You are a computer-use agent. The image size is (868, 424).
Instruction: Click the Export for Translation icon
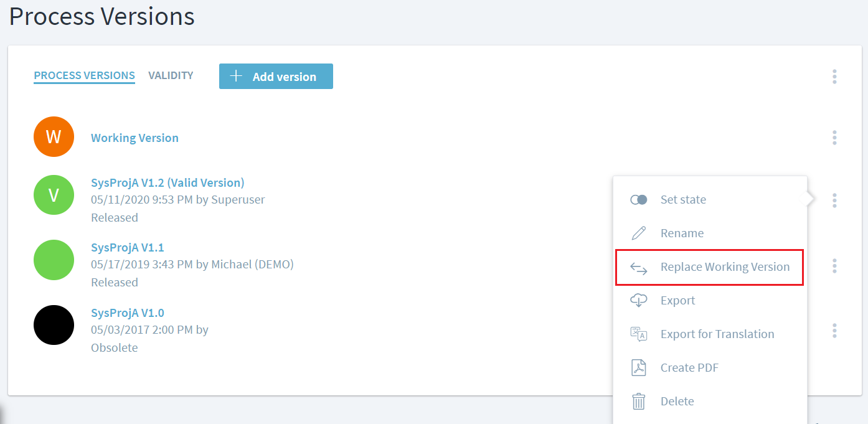(x=638, y=334)
